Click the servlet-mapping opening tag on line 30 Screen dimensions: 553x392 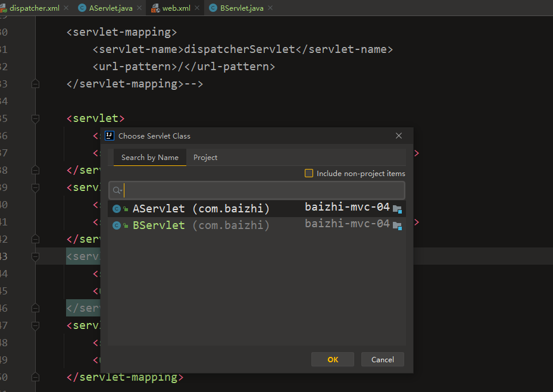[121, 32]
